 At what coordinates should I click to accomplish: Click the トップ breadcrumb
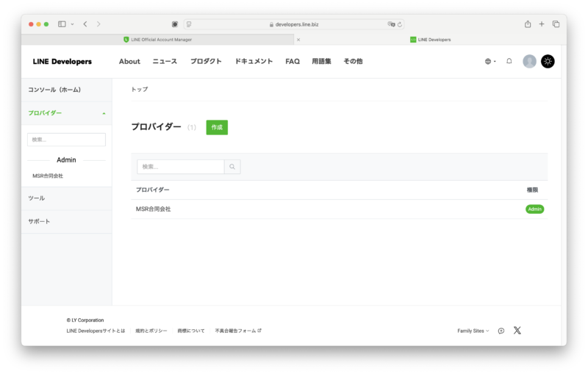[x=140, y=89]
